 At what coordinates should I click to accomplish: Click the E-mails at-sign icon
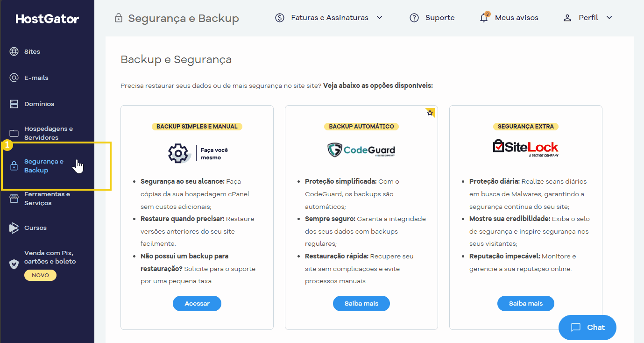coord(14,78)
